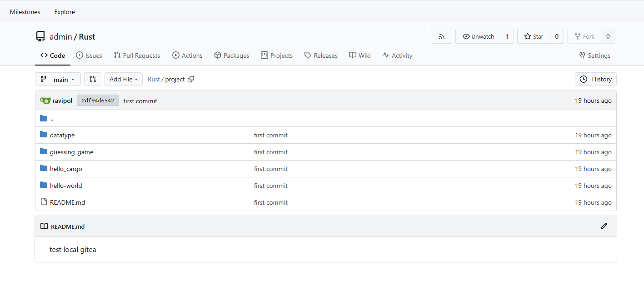Open the main branch dropdown

(x=58, y=79)
